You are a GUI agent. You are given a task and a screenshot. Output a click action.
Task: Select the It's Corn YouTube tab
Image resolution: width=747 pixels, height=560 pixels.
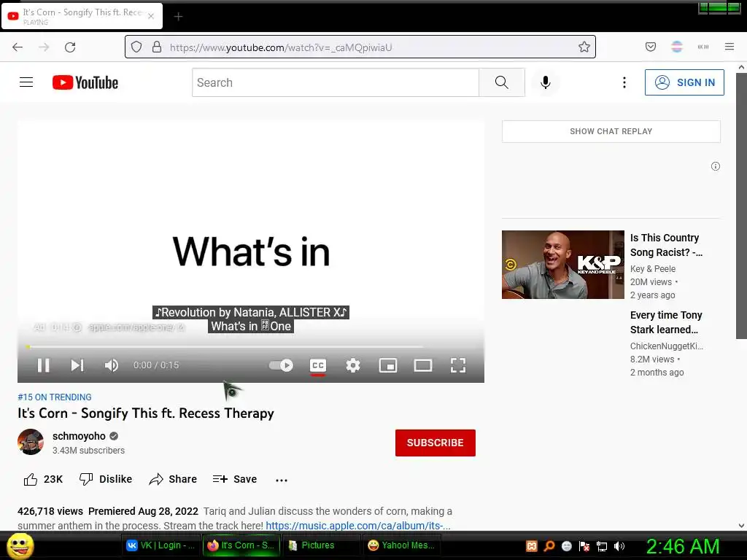point(82,16)
